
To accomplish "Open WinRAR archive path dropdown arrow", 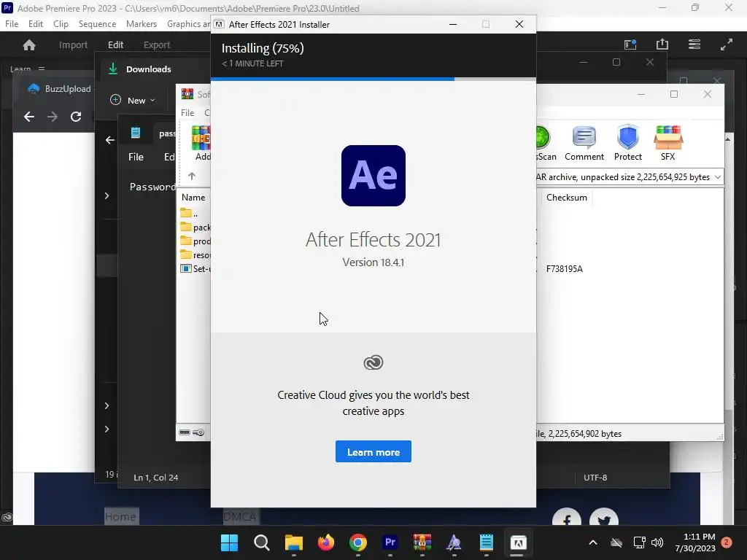I will pos(718,177).
